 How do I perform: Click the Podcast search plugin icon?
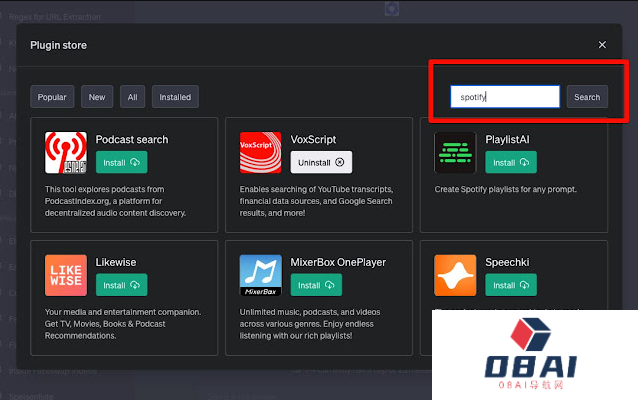[66, 153]
